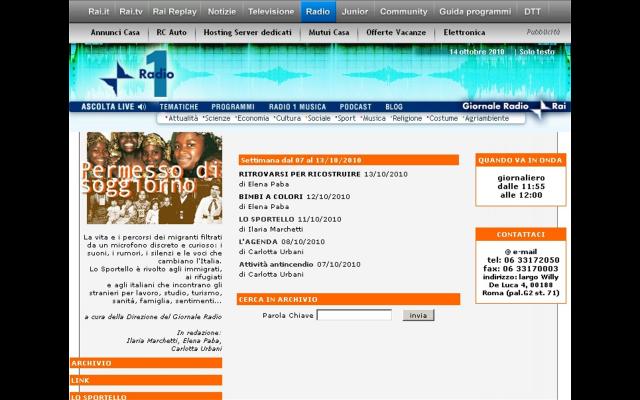Select the Attualità topic
640x400 pixels.
182,118
